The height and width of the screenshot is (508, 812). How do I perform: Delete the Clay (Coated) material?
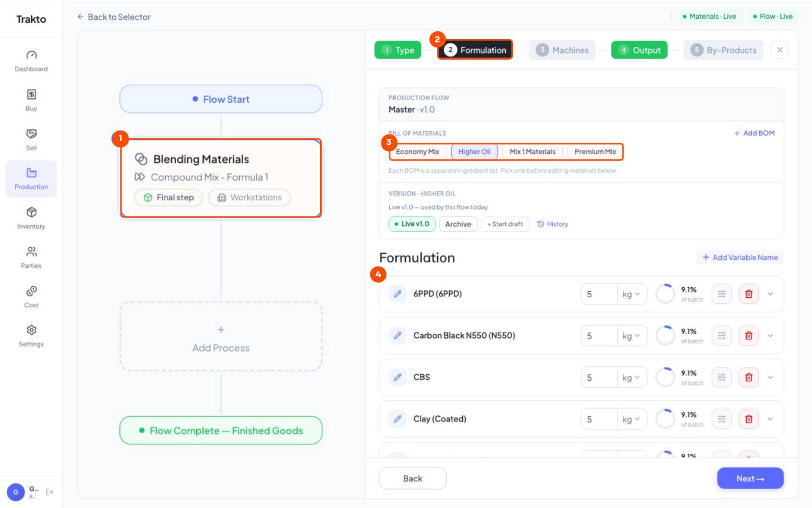click(x=749, y=419)
